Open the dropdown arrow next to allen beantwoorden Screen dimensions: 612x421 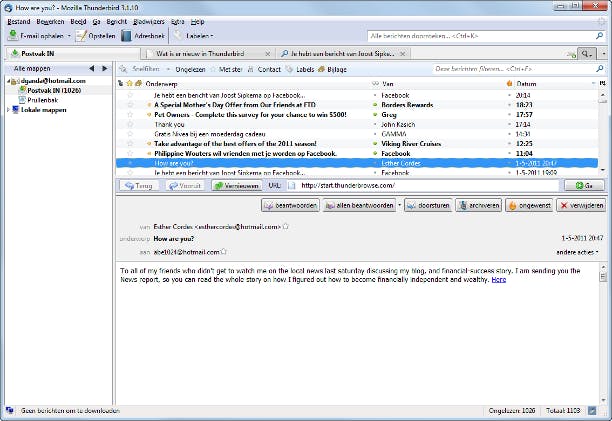point(400,205)
